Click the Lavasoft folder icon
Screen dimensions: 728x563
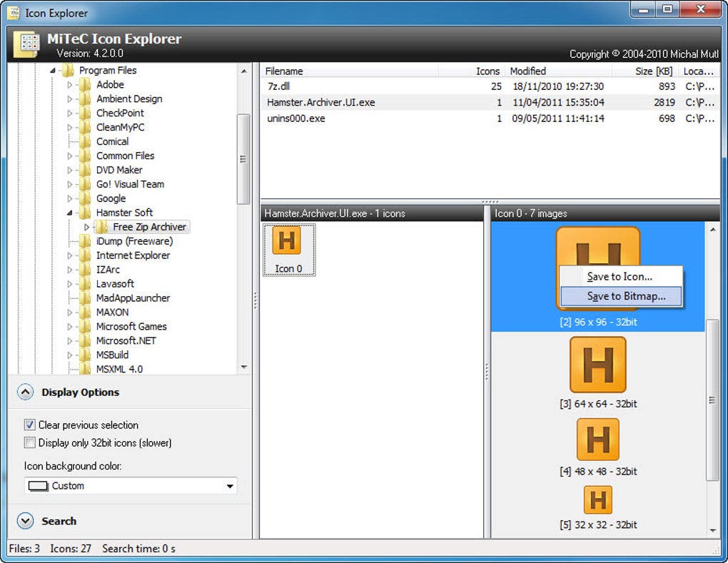click(85, 284)
